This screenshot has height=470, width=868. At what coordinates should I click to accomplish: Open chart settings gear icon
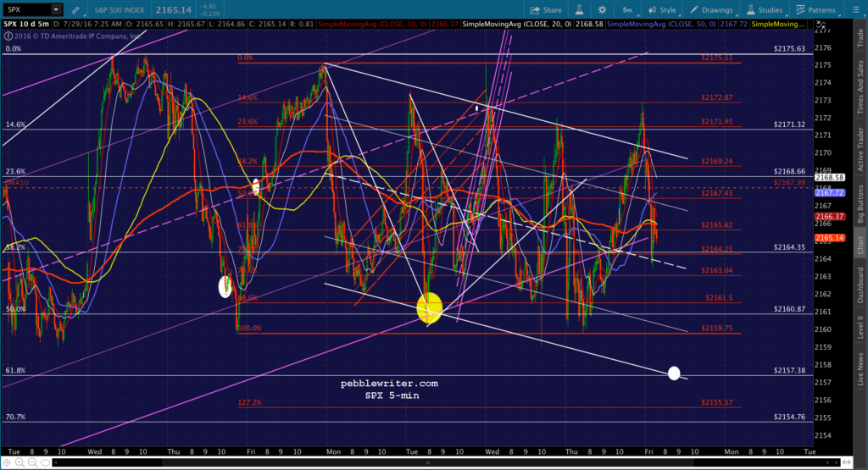(x=603, y=10)
